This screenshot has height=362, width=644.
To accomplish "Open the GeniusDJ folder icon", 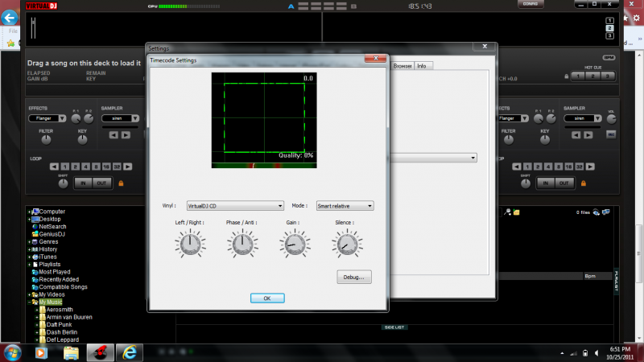I will tap(34, 234).
